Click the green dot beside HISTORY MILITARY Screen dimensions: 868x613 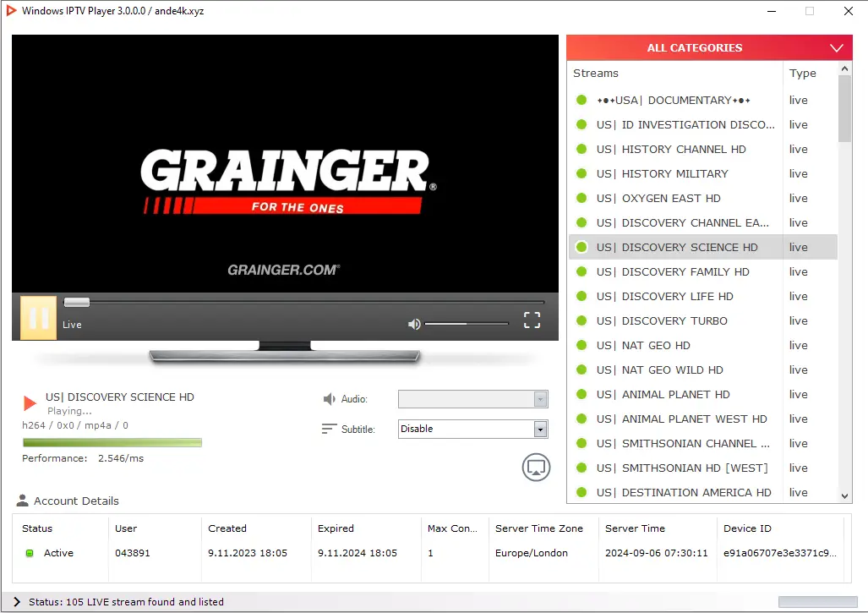(x=581, y=174)
